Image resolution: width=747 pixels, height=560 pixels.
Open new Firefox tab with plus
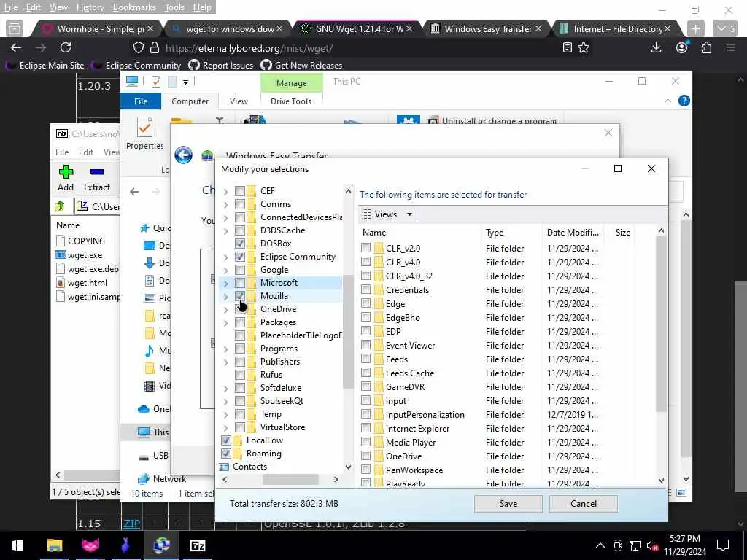pyautogui.click(x=695, y=28)
